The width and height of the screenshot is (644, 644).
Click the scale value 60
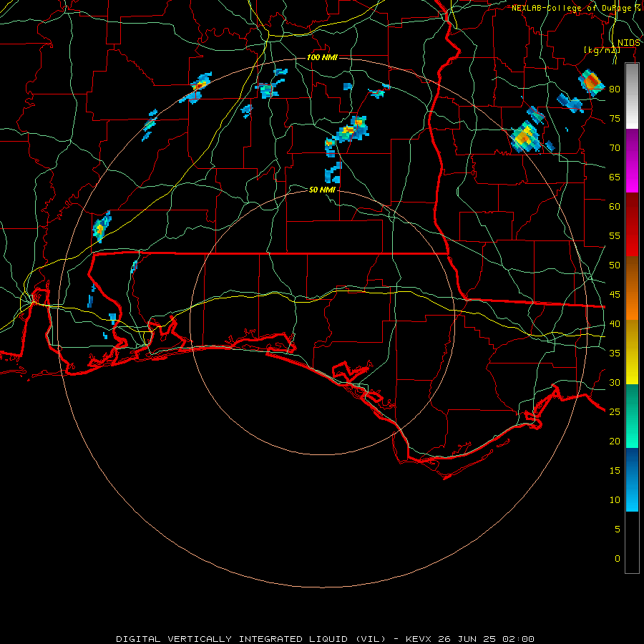tap(615, 207)
